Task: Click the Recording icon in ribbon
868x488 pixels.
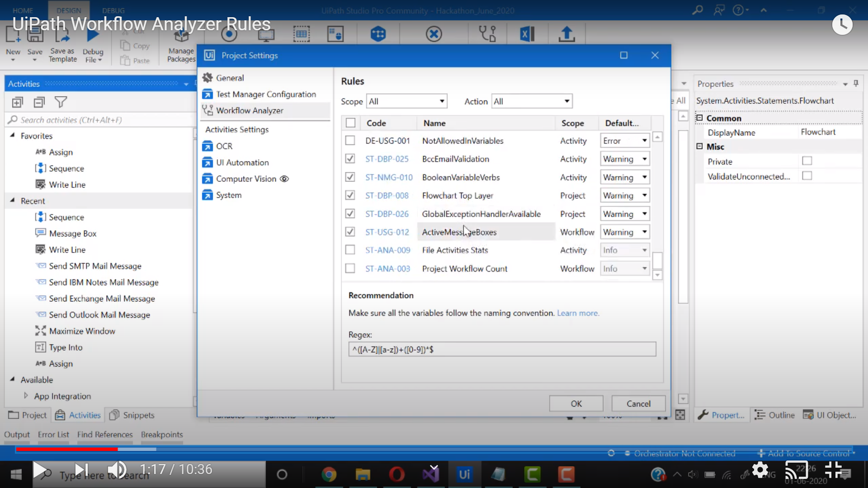Action: [229, 34]
